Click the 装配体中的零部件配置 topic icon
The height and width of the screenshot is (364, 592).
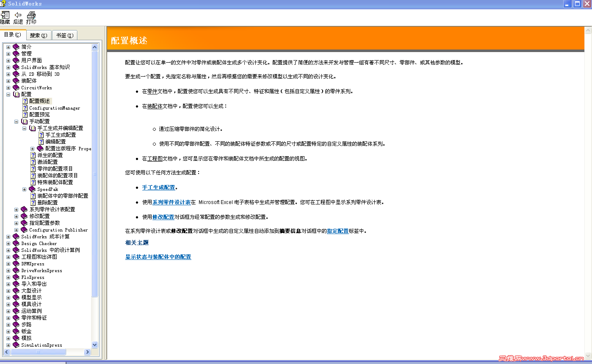[33, 196]
